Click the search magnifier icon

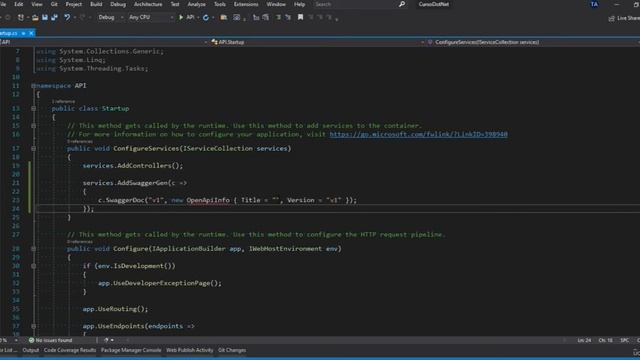[x=402, y=4]
